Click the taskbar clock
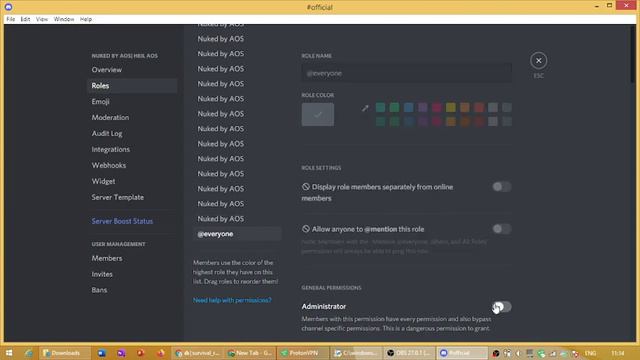The height and width of the screenshot is (360, 640). [618, 353]
